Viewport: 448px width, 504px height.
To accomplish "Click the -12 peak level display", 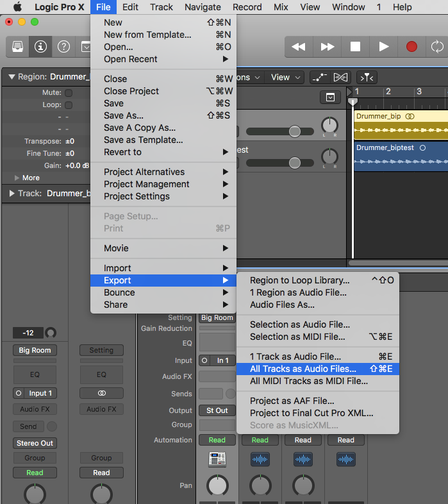I will pos(28,333).
